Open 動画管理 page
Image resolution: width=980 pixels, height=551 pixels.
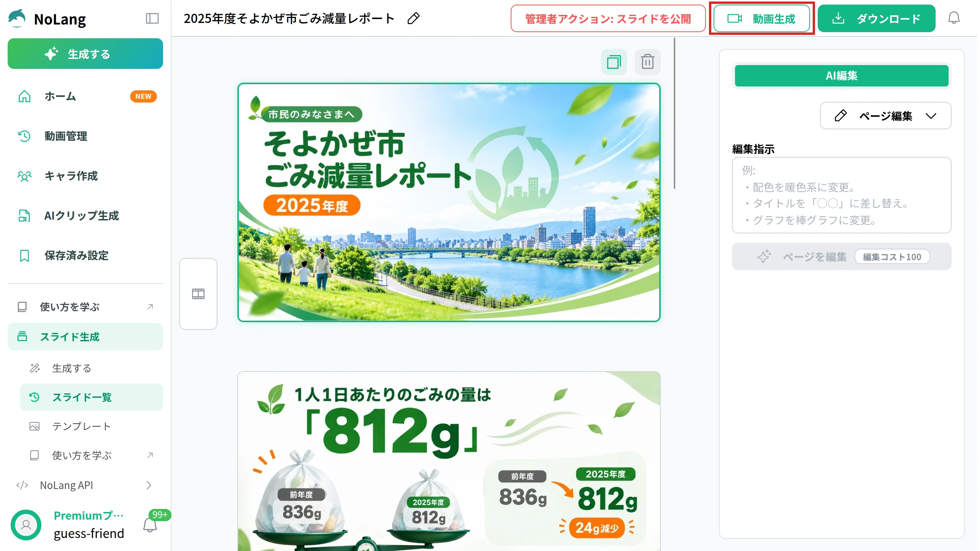[x=85, y=136]
